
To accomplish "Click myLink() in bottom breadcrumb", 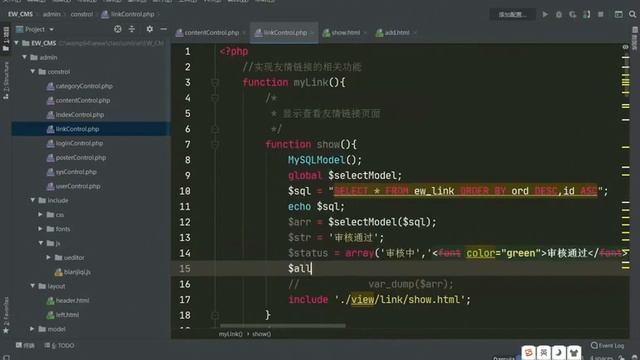I will pos(231,334).
